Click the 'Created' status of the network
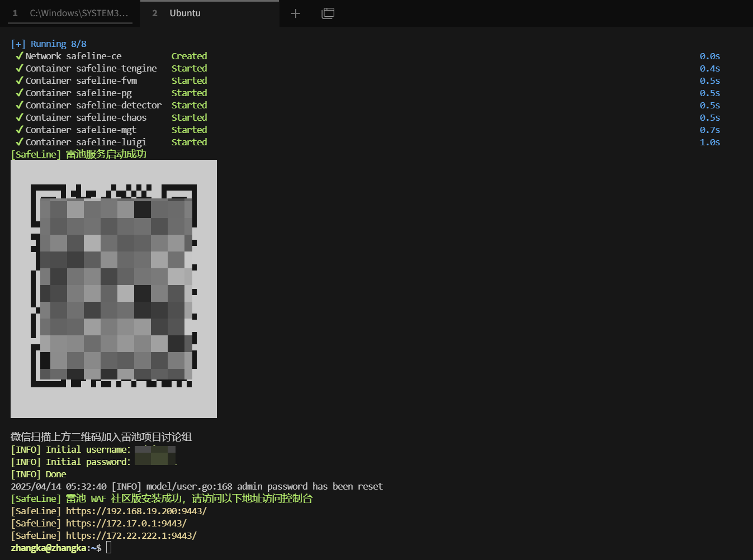Image resolution: width=753 pixels, height=560 pixels. click(189, 56)
